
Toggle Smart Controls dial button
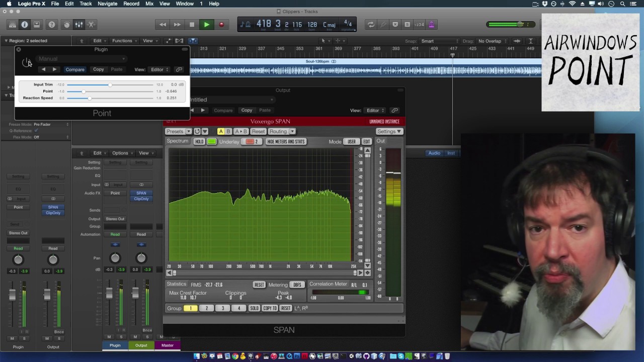(67, 25)
